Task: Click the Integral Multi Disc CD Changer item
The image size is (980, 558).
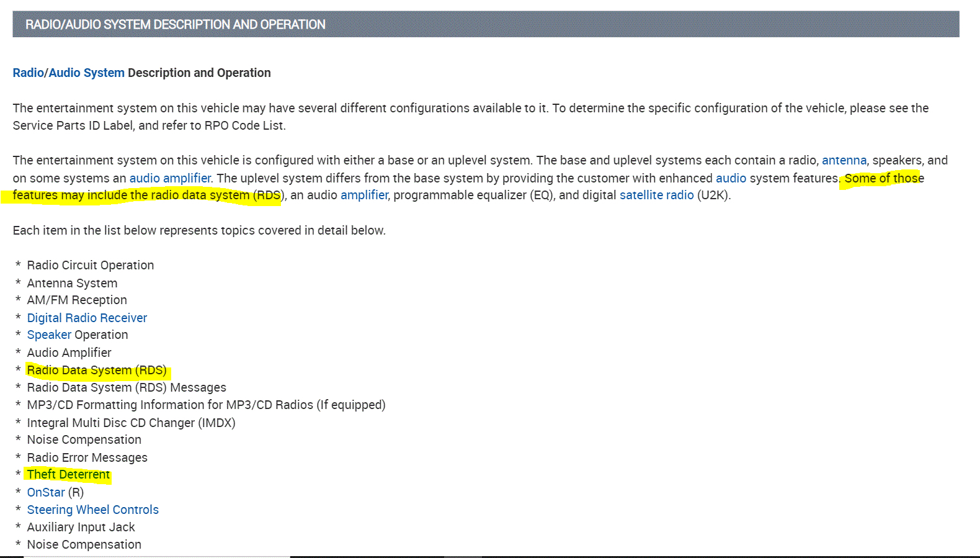Action: coord(131,423)
